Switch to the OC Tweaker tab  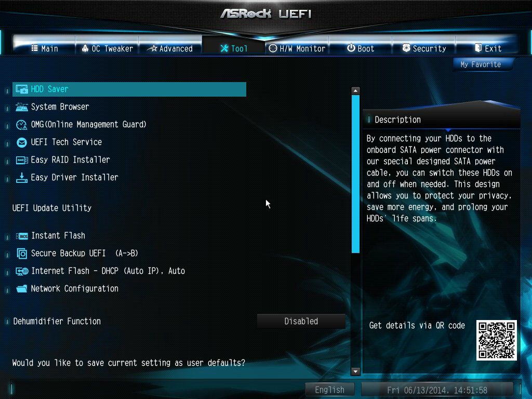click(107, 48)
